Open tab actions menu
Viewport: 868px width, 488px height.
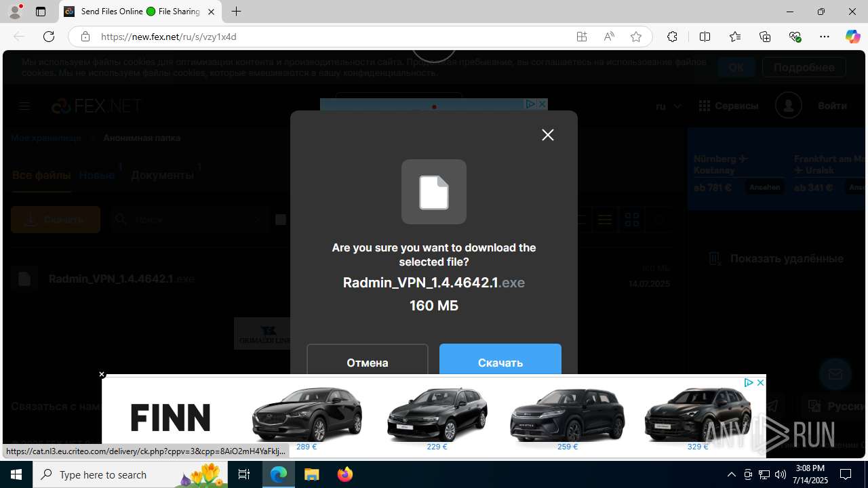click(x=41, y=12)
